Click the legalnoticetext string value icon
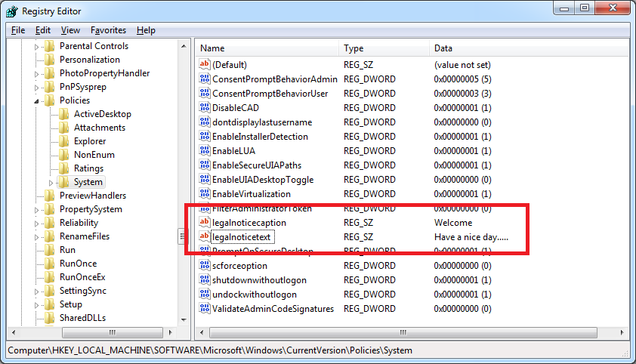 click(204, 237)
